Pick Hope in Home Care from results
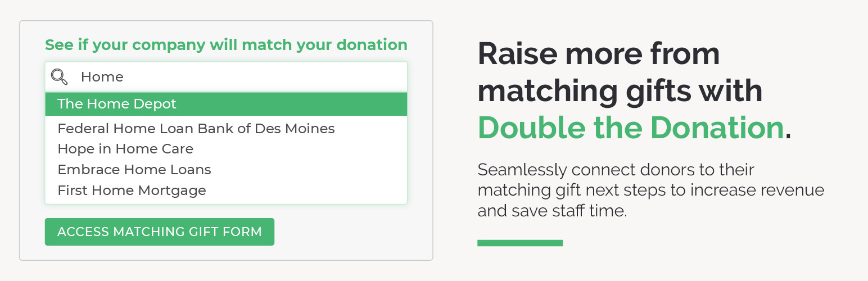 125,149
